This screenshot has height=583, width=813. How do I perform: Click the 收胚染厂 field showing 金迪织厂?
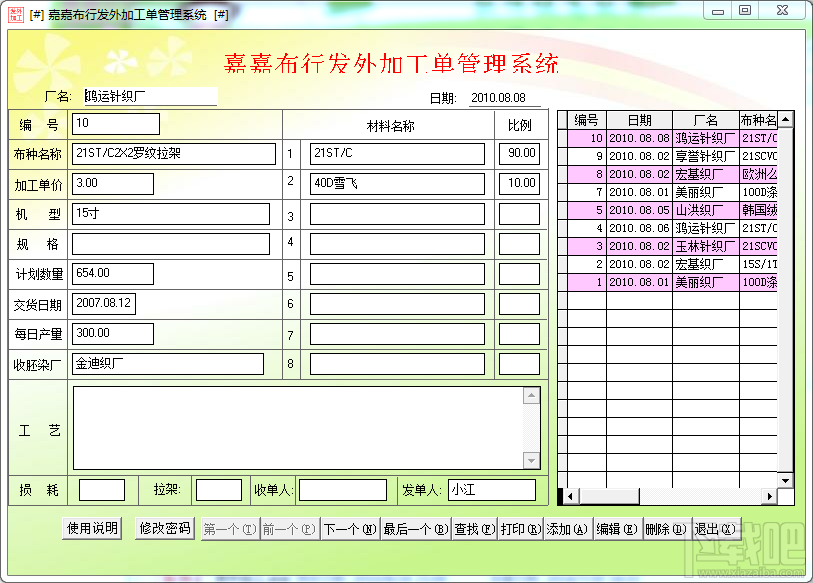(x=167, y=364)
